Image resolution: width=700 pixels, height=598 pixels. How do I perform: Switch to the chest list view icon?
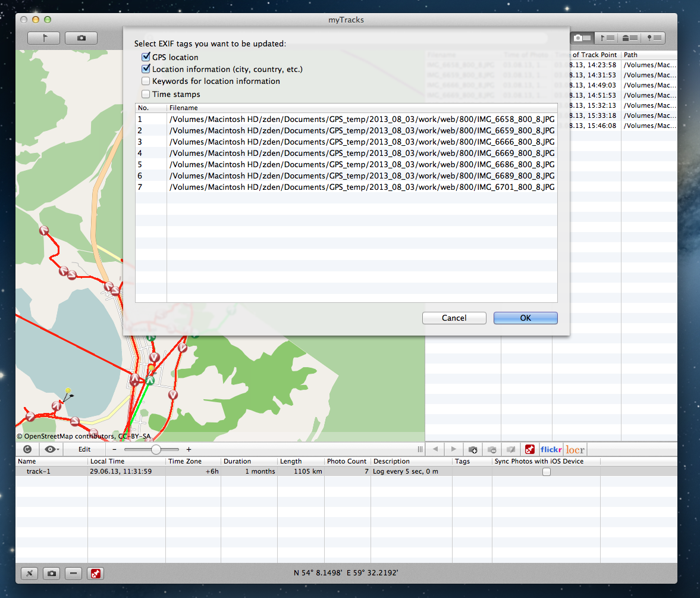pos(630,38)
